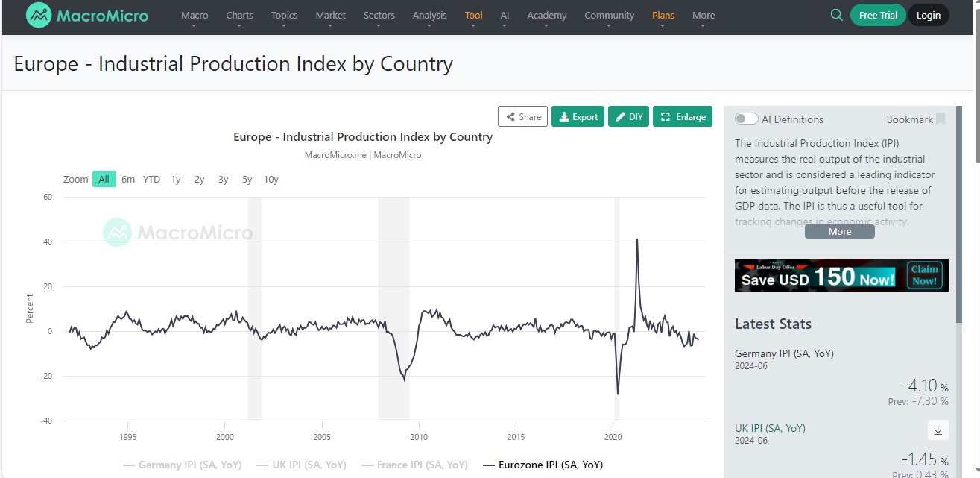Expand the Macro navigation dropdown
This screenshot has height=478, width=980.
tap(195, 16)
